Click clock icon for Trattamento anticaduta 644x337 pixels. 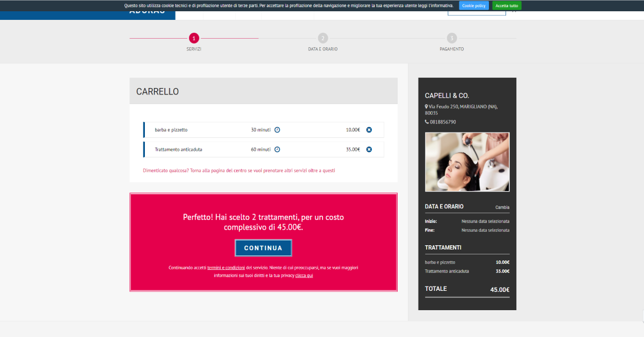tap(277, 149)
